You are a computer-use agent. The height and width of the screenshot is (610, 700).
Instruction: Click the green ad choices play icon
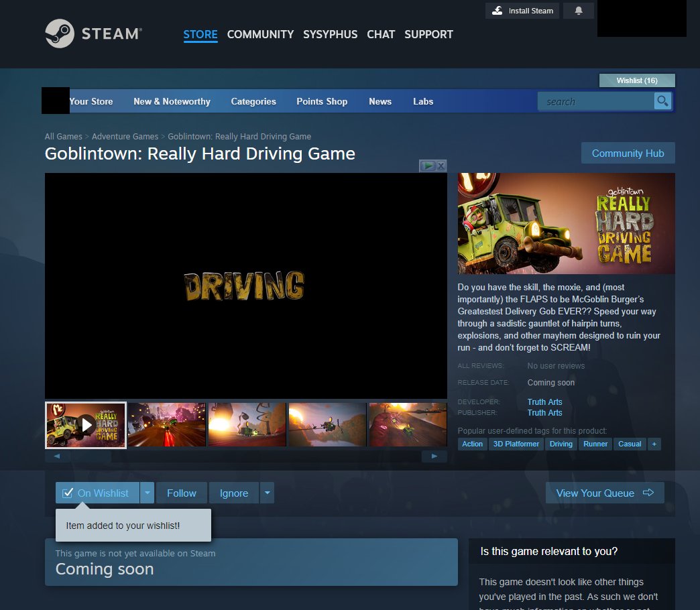(x=428, y=166)
